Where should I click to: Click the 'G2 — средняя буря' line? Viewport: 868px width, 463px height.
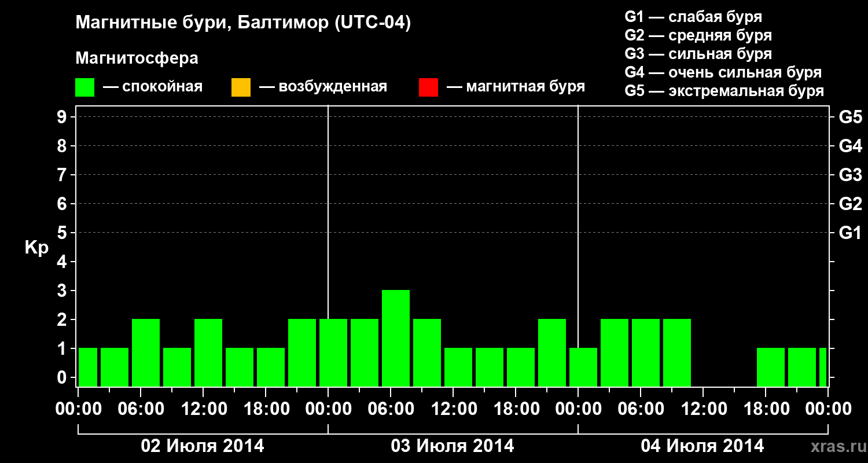(x=698, y=35)
